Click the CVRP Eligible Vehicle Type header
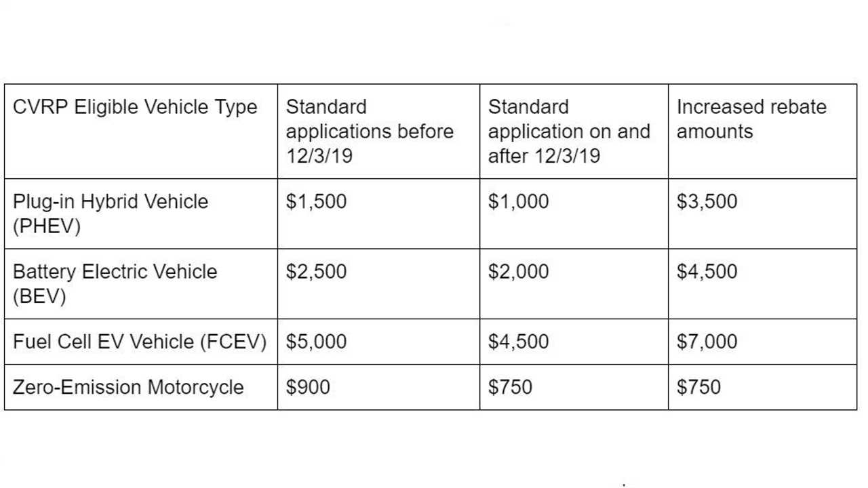Screen dimensions: 868x488 pyautogui.click(x=136, y=108)
